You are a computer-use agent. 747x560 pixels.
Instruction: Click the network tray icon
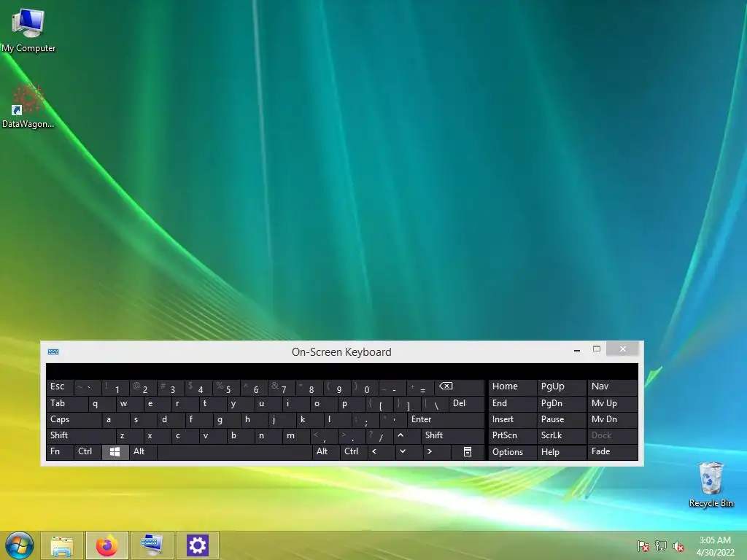tap(661, 546)
